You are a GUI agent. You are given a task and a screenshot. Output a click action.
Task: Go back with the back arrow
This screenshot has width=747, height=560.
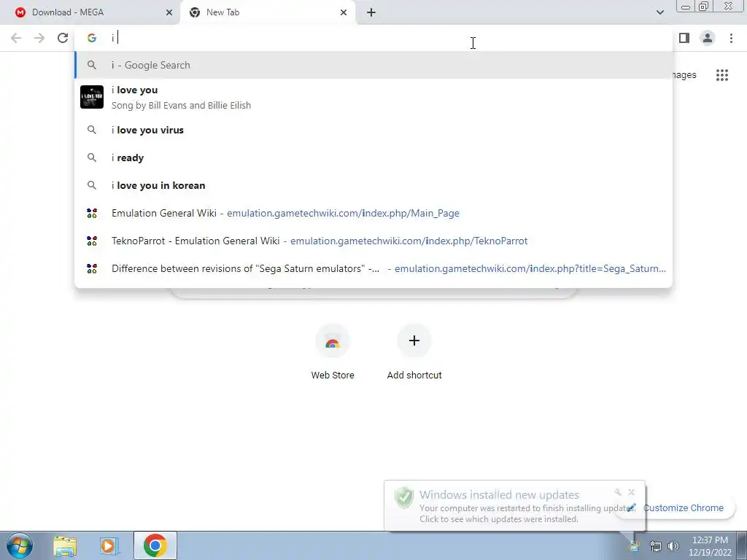click(16, 38)
